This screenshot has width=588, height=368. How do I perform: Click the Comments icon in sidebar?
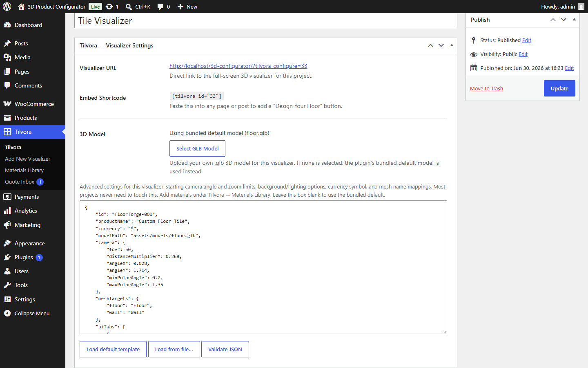pyautogui.click(x=7, y=85)
